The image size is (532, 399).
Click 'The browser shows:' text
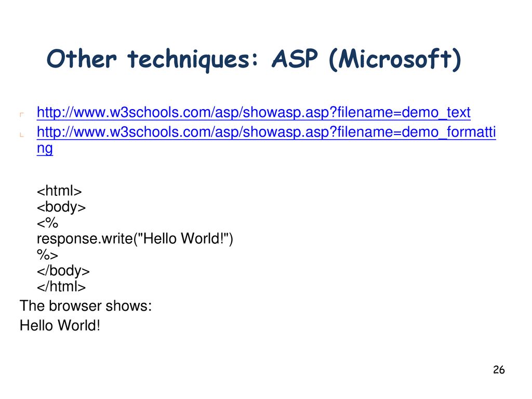pos(86,306)
